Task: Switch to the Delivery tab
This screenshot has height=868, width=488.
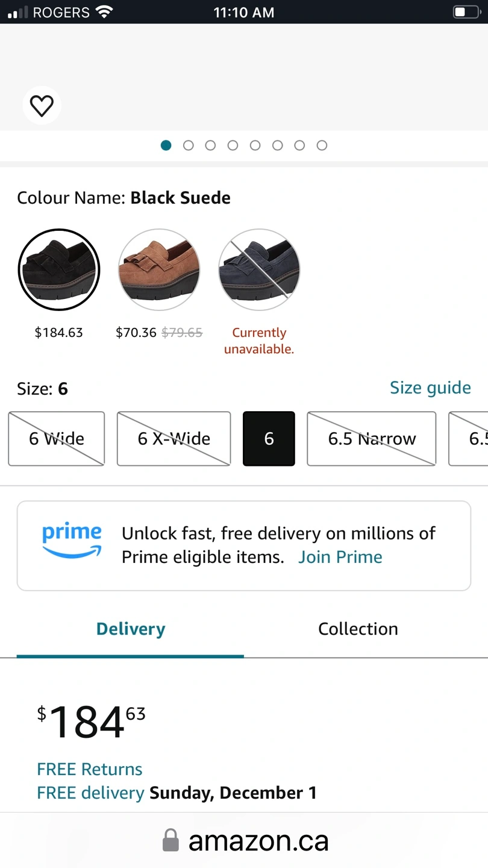Action: coord(130,629)
